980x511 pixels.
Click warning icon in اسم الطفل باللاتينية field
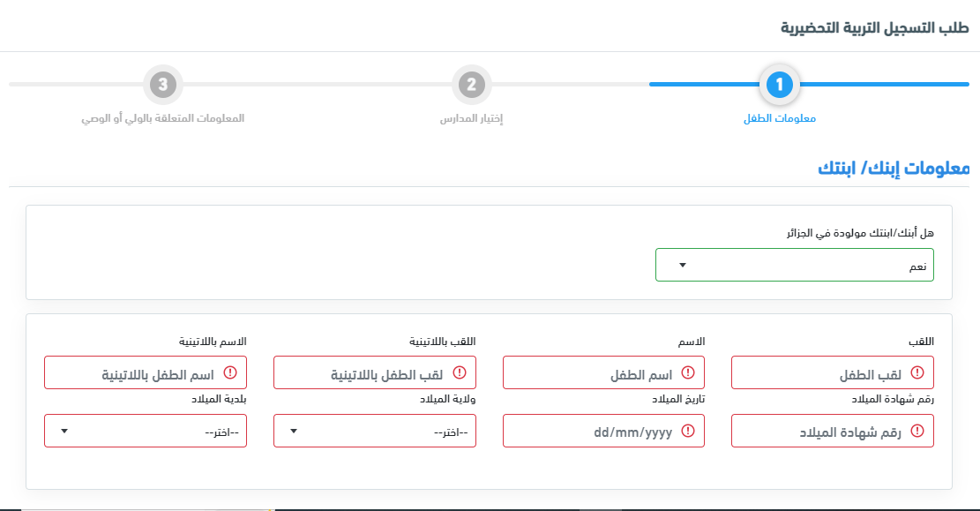(x=230, y=372)
